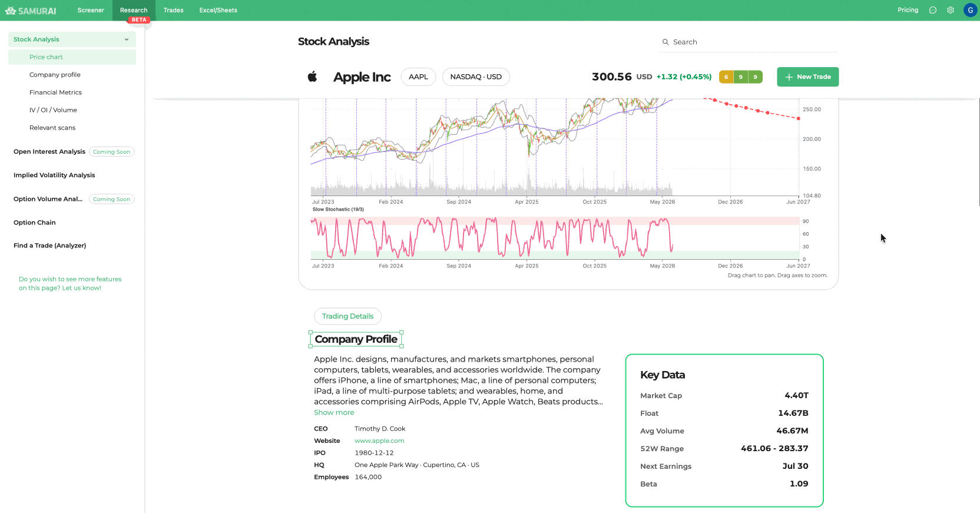Click the rightmost green score badge 9
The image size is (980, 513).
tap(756, 77)
